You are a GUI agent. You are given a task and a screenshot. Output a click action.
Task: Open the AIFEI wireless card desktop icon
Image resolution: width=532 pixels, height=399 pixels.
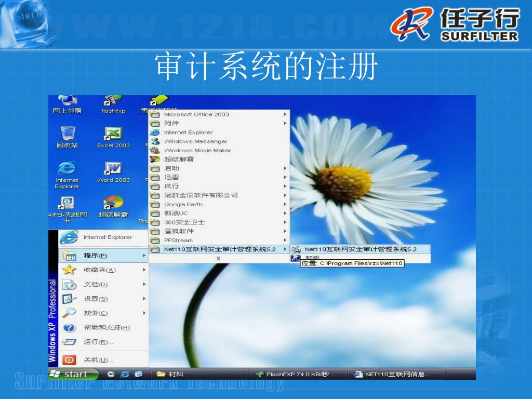pyautogui.click(x=68, y=203)
